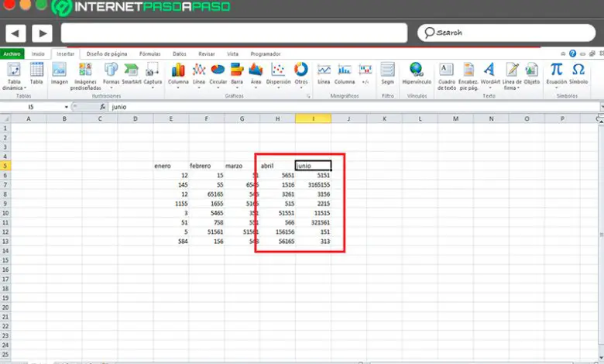Insert a Circular pie chart
604x364 pixels.
(x=218, y=74)
